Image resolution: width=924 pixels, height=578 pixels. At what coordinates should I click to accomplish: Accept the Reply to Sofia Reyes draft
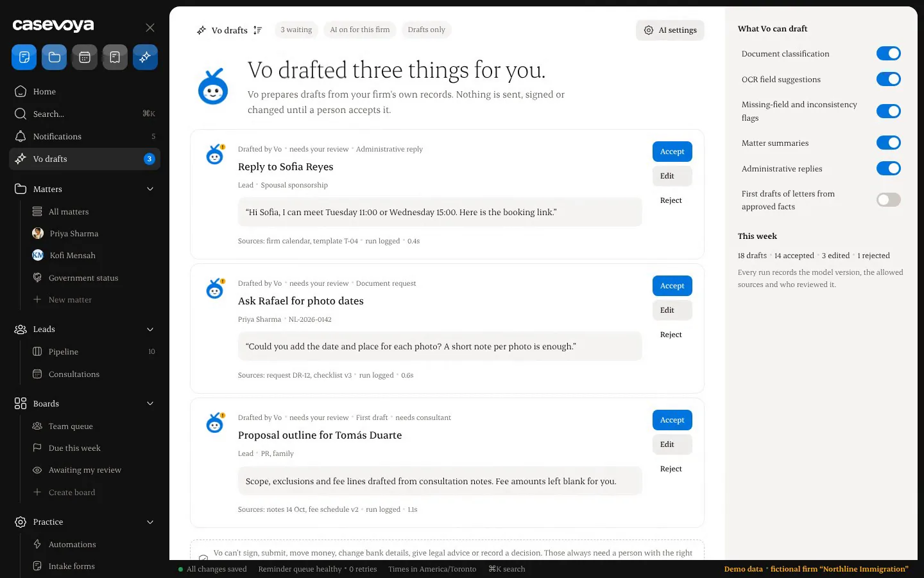pyautogui.click(x=672, y=152)
